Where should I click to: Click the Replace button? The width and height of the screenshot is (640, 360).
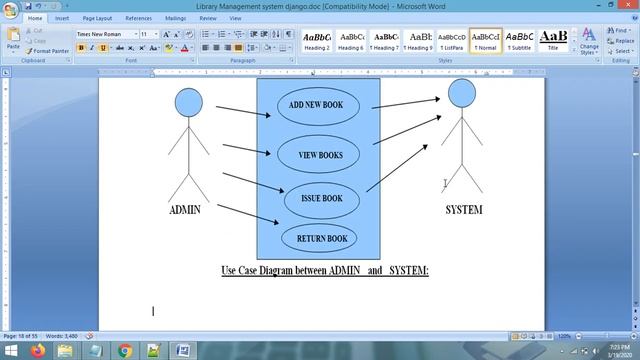coord(620,41)
